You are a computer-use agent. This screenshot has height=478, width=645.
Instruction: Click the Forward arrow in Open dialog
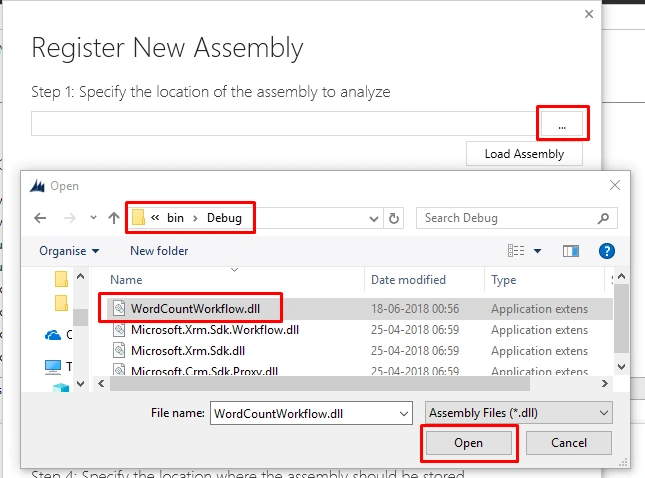coord(70,218)
